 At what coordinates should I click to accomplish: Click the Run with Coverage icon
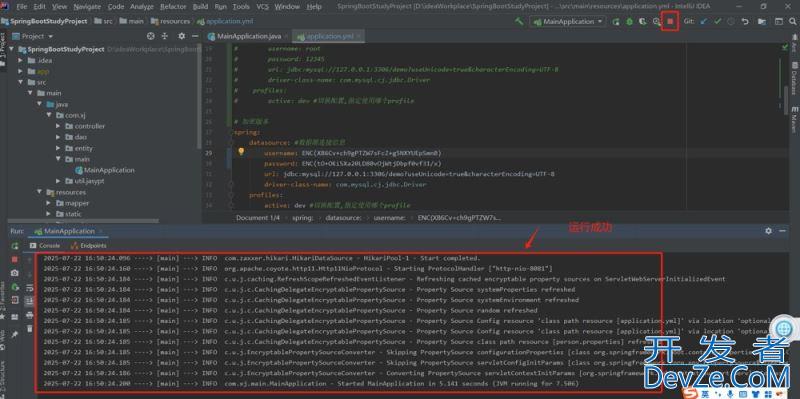click(x=643, y=21)
